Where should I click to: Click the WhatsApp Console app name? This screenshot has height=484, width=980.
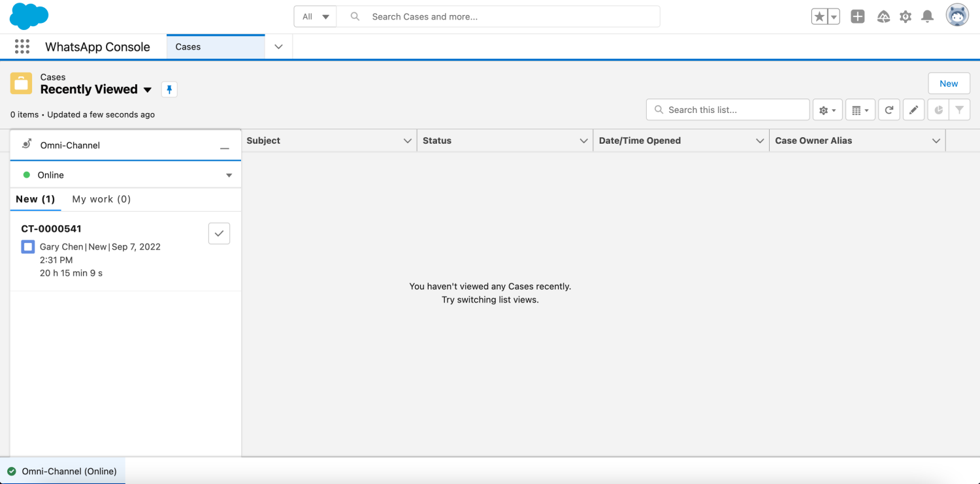pyautogui.click(x=97, y=47)
